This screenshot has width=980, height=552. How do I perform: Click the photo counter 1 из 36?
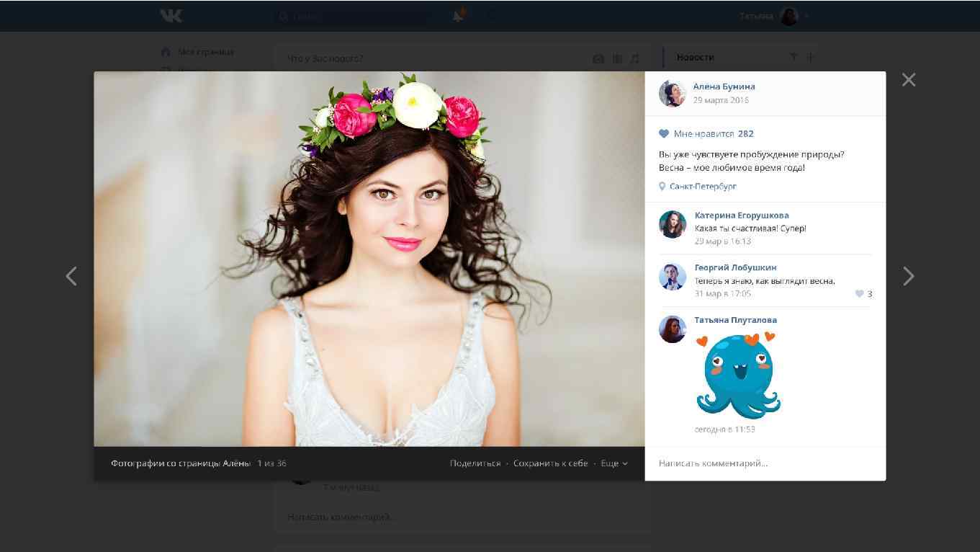tap(272, 463)
